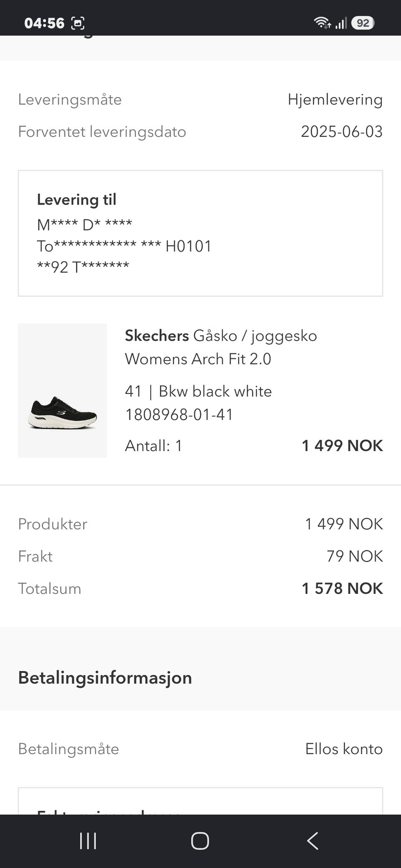Screen dimensions: 401x868
Task: Tap the Frakt 79 NOK row
Action: click(x=200, y=556)
